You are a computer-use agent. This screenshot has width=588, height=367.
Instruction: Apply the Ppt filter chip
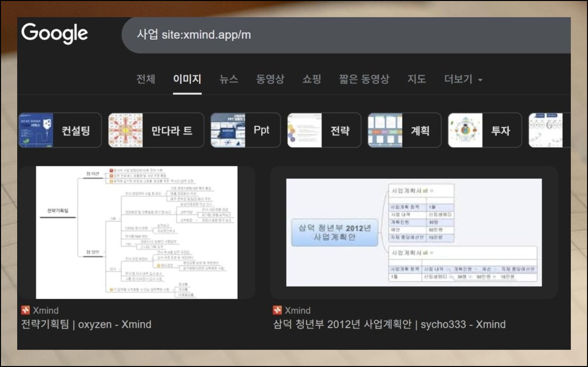pos(245,130)
